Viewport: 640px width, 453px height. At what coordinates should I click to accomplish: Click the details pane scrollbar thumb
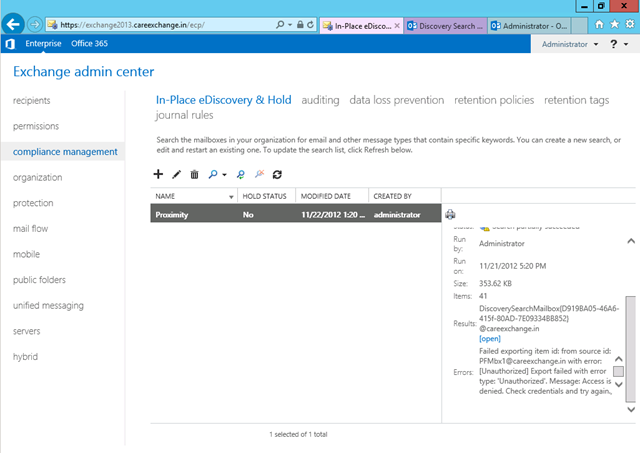coord(631,349)
